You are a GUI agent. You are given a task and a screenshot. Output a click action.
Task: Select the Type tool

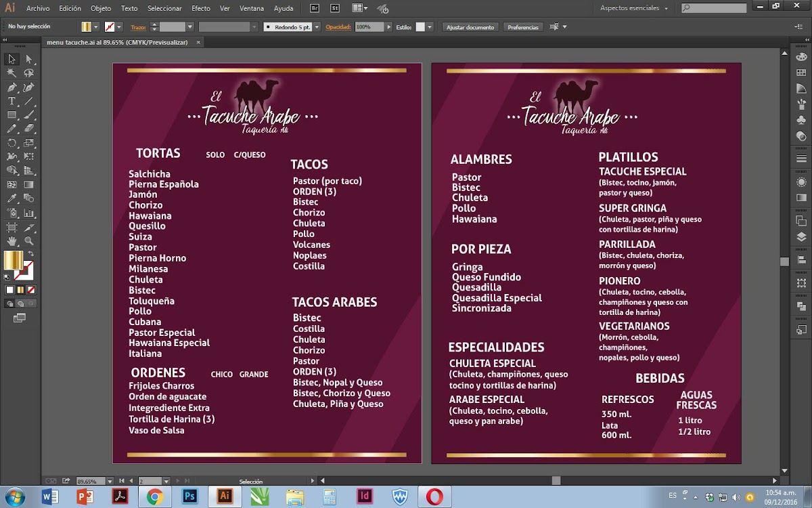coord(12,102)
